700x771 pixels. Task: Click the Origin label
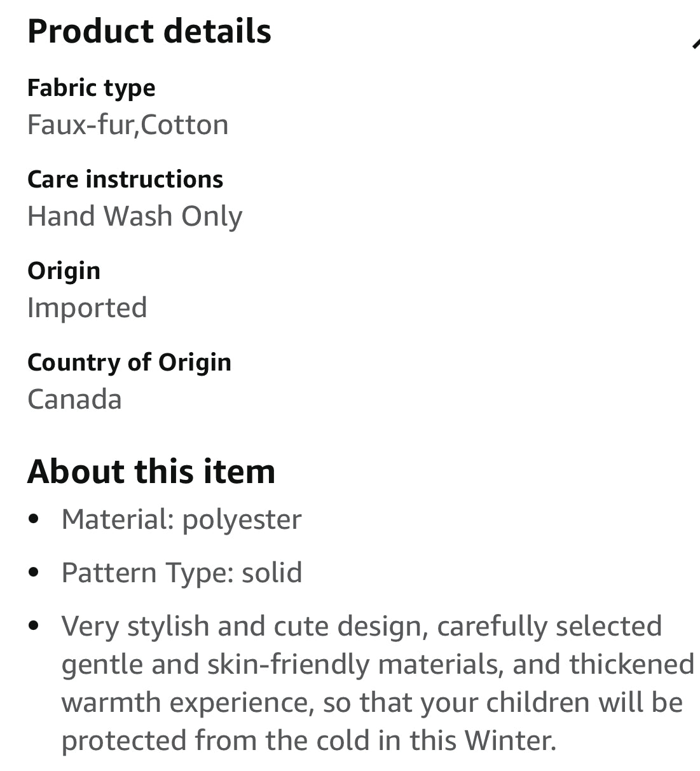coord(64,271)
